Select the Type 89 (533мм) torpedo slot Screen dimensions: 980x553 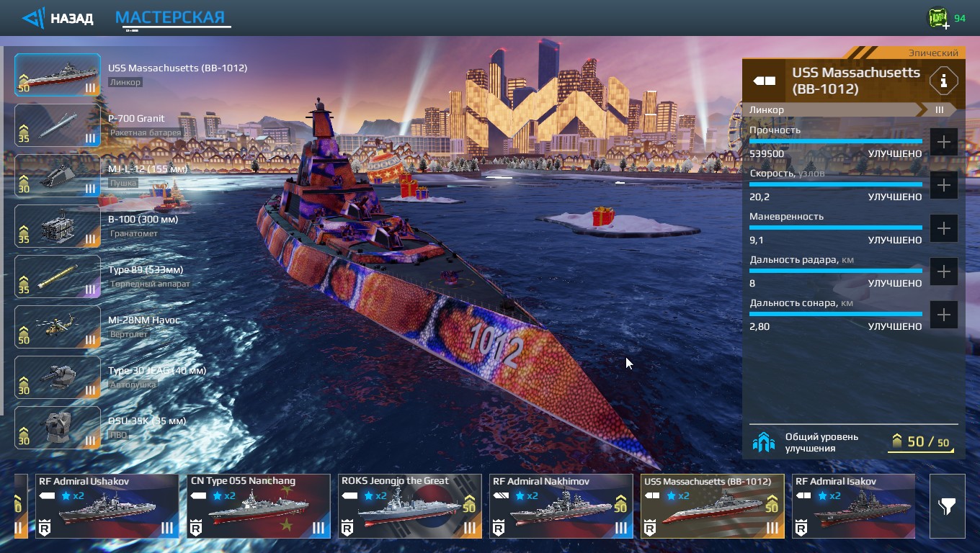(58, 276)
